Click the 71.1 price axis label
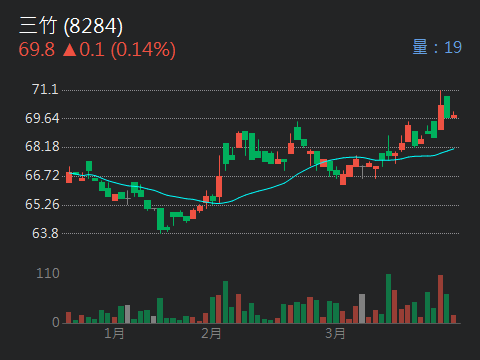The height and width of the screenshot is (360, 480). pos(45,89)
